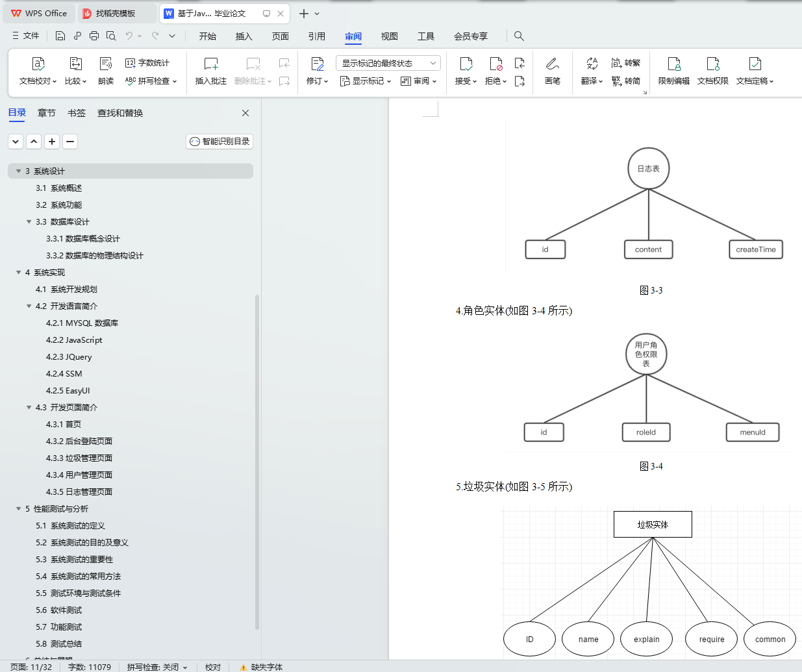Click the new tab plus button
Screen dimensions: 802x672
click(x=303, y=13)
